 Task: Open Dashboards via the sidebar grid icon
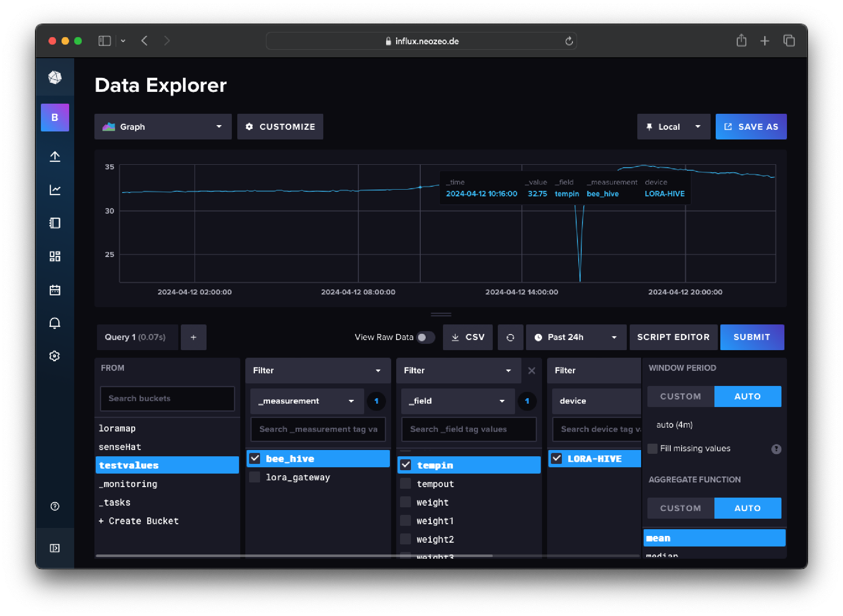[x=55, y=256]
